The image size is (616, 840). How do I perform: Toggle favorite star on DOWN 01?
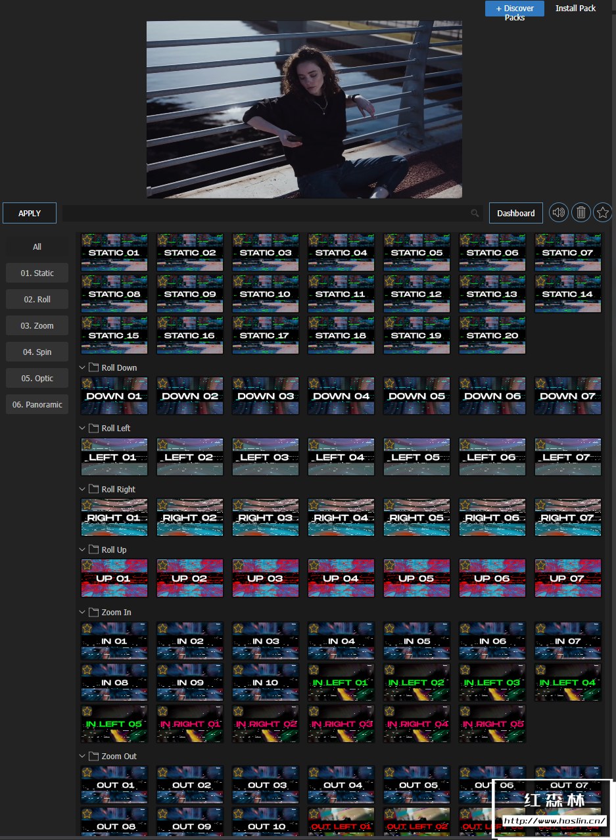pos(87,384)
